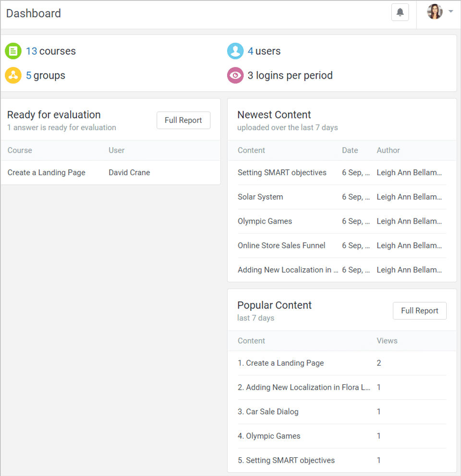Click the Popular Content heading
This screenshot has height=476, width=461.
pyautogui.click(x=274, y=305)
